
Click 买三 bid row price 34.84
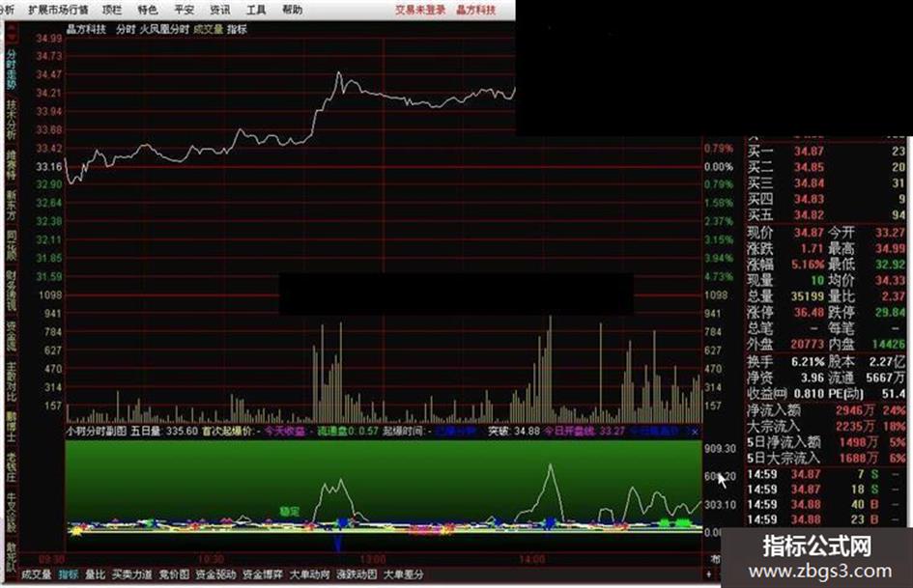pyautogui.click(x=810, y=183)
